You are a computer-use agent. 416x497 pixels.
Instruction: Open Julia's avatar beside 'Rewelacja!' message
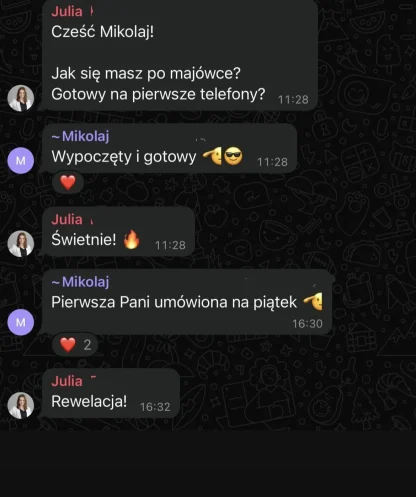pos(21,405)
